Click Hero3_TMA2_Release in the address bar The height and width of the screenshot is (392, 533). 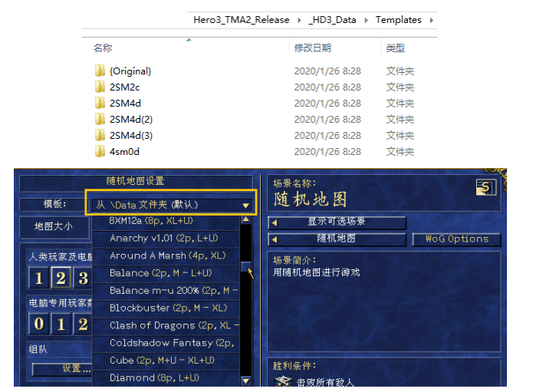(x=242, y=20)
